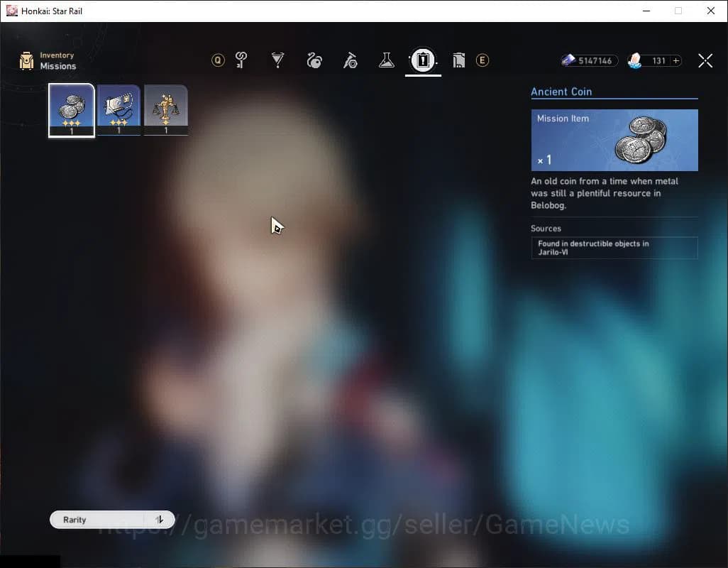Select the inventory category left of the flask
This screenshot has width=728, height=568.
[351, 60]
